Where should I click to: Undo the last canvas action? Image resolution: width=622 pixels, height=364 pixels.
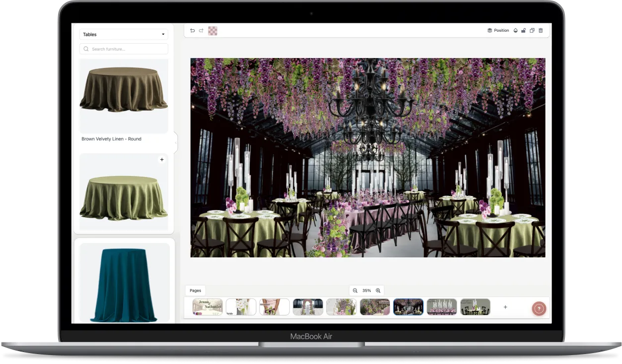tap(193, 31)
